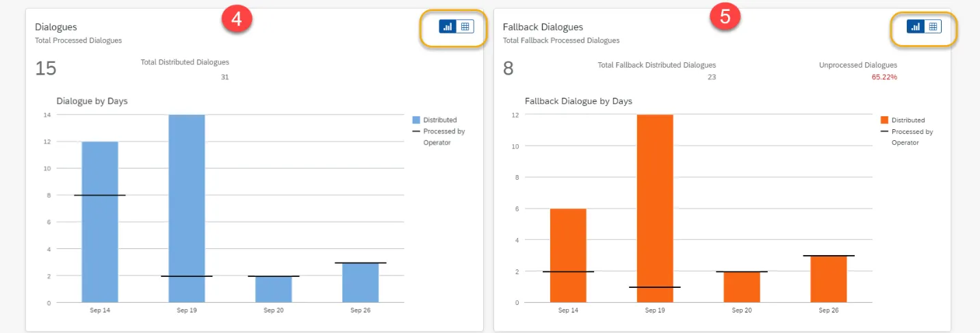Select the orange Sep 19 fallback bar

pos(655,209)
